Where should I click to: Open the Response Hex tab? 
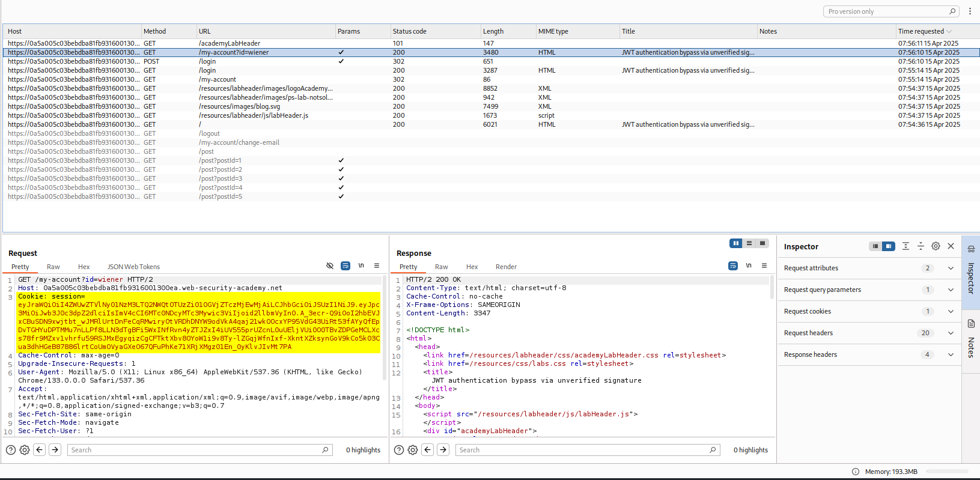472,267
